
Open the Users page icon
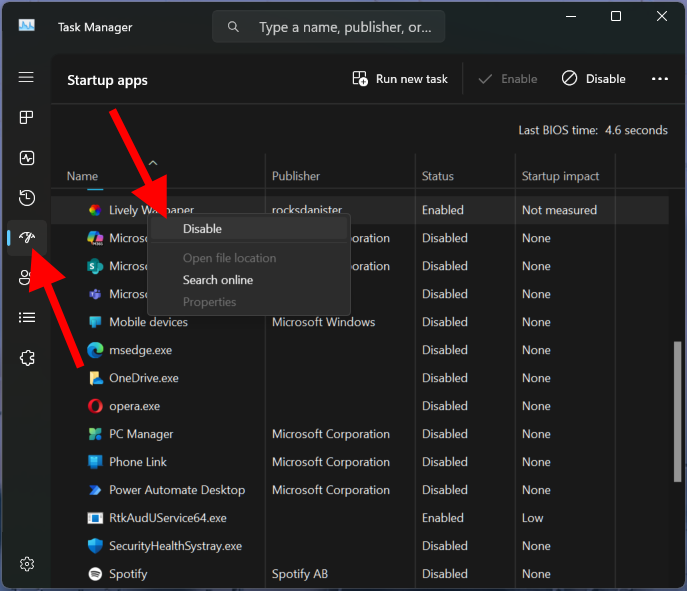(27, 278)
